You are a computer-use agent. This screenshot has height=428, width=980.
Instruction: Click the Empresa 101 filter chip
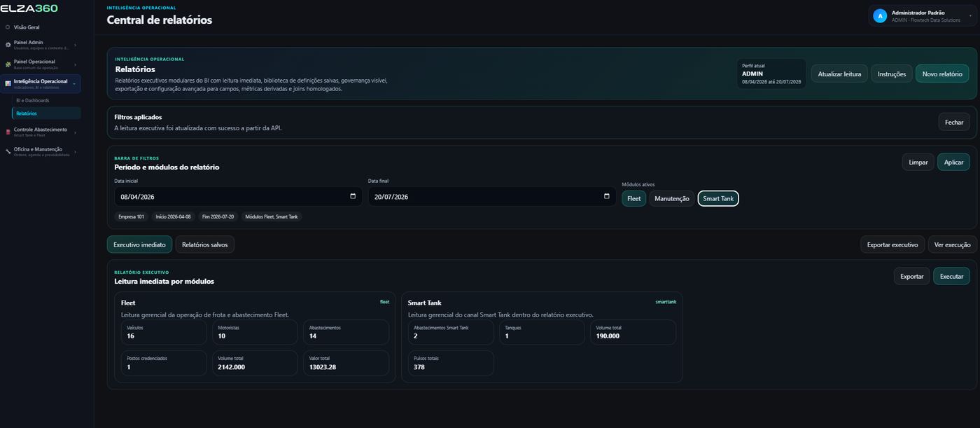pos(131,216)
